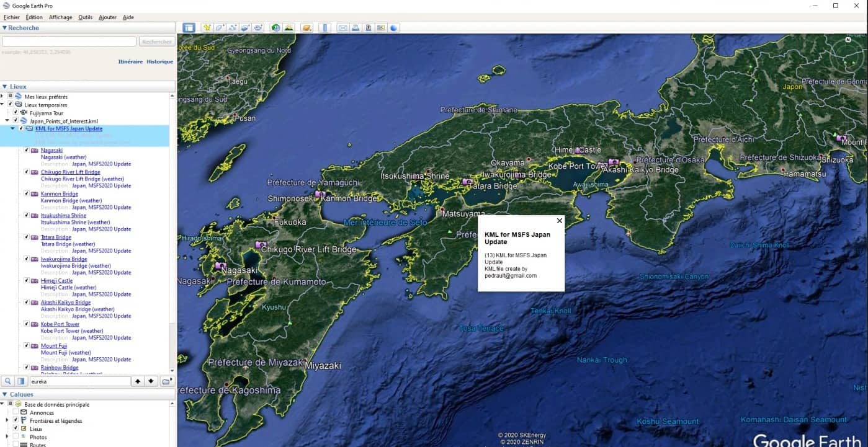This screenshot has height=447, width=868.
Task: Uncheck the Nagasaki placemark checkbox
Action: (x=27, y=150)
